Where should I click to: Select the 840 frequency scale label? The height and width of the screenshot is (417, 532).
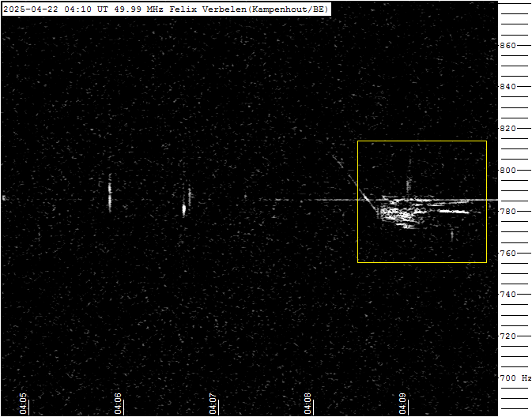[507, 87]
